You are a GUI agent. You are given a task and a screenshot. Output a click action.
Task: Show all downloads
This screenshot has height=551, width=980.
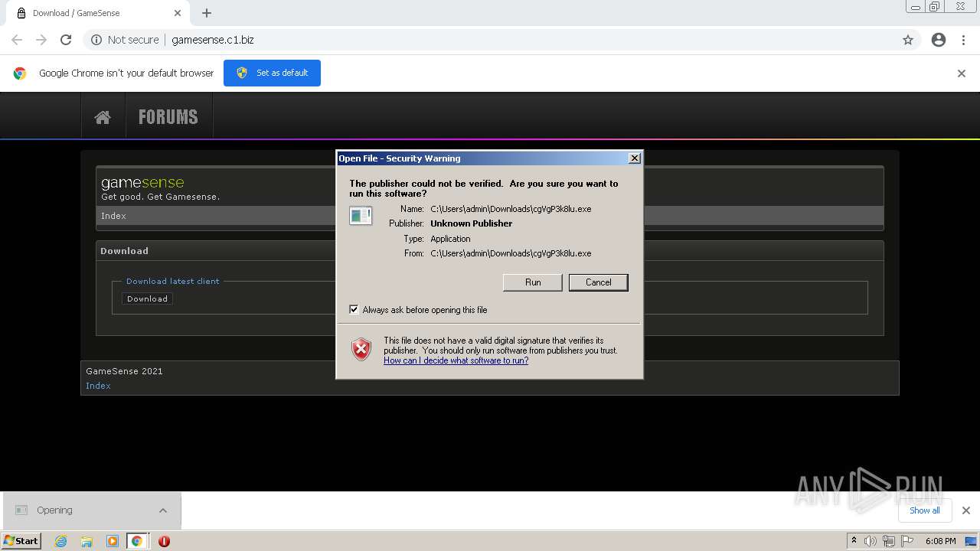pyautogui.click(x=924, y=510)
